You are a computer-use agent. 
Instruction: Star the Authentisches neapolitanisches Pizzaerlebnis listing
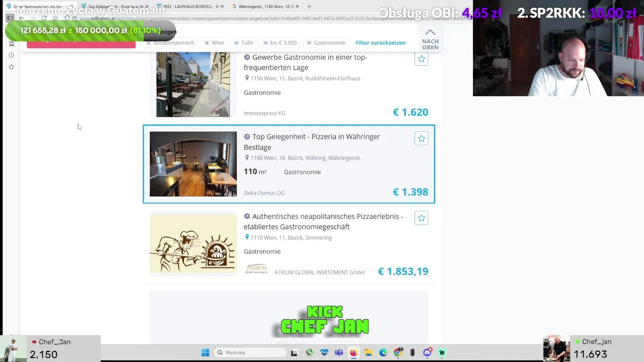coord(421,218)
